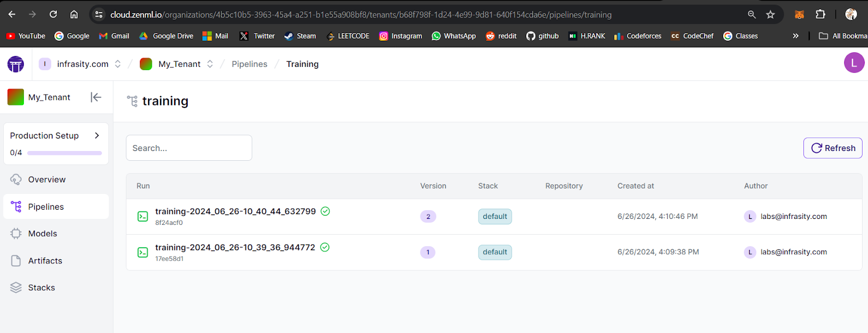868x333 pixels.
Task: Show more bookmarks via overflow chevron
Action: (795, 36)
